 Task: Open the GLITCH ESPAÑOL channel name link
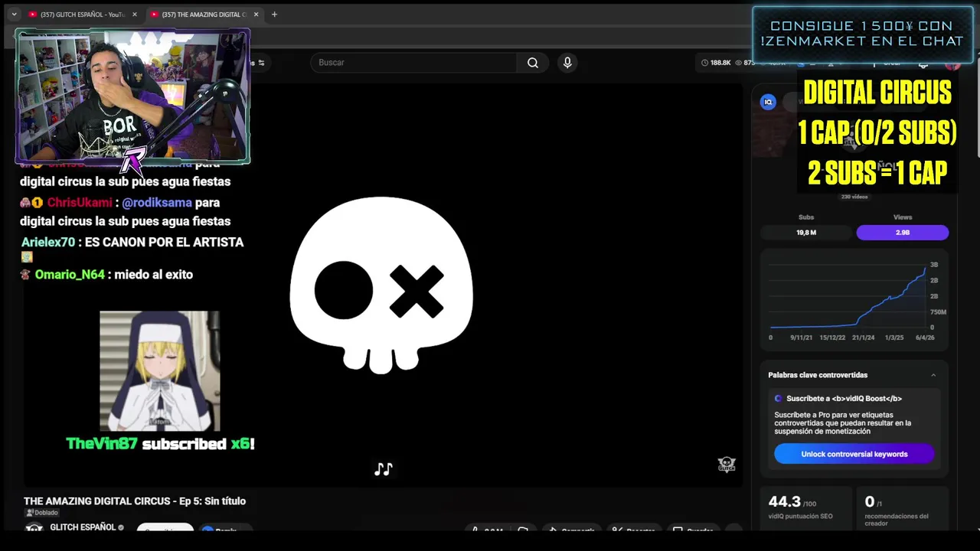83,527
